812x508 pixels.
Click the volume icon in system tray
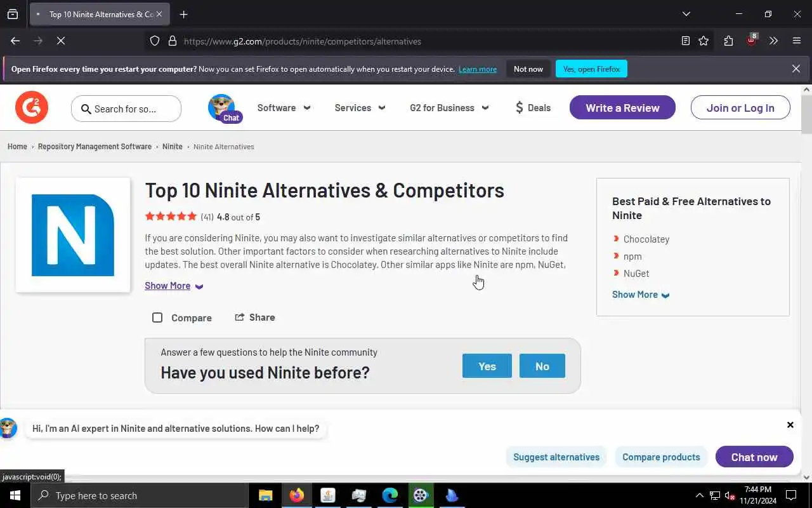click(x=730, y=495)
